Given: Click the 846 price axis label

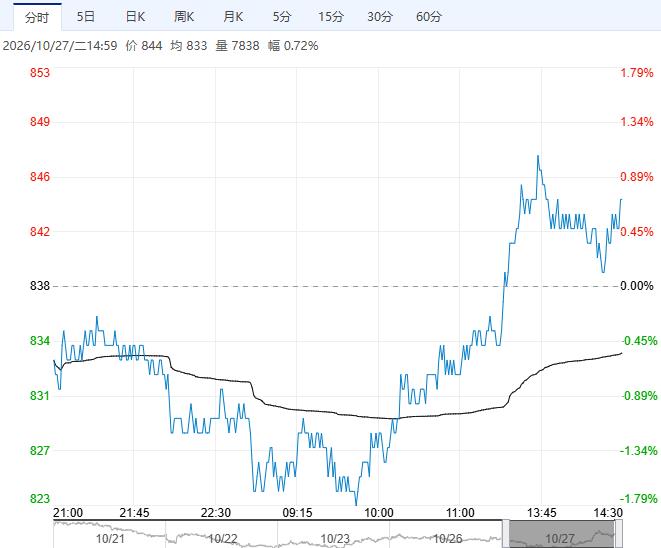Looking at the screenshot, I should click(40, 176).
